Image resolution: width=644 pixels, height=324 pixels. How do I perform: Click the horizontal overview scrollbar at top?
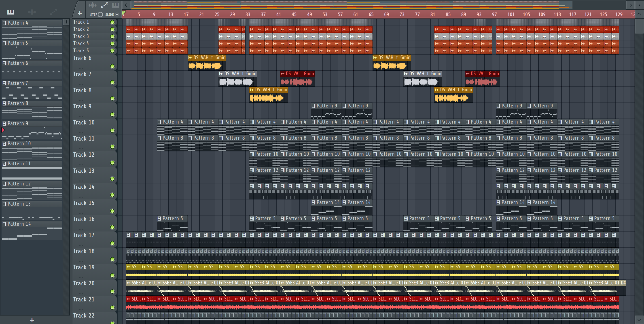click(351, 5)
